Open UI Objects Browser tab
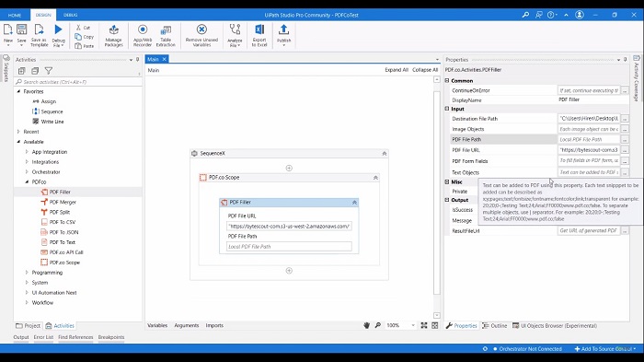The height and width of the screenshot is (362, 644). [x=555, y=326]
